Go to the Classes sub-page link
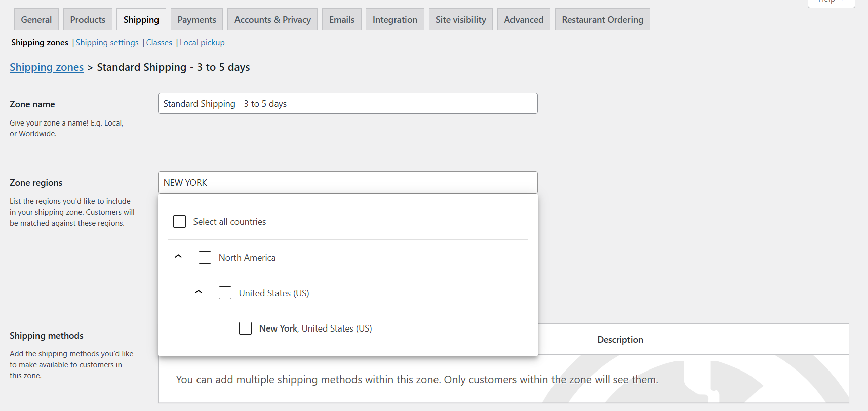868x411 pixels. (x=159, y=43)
